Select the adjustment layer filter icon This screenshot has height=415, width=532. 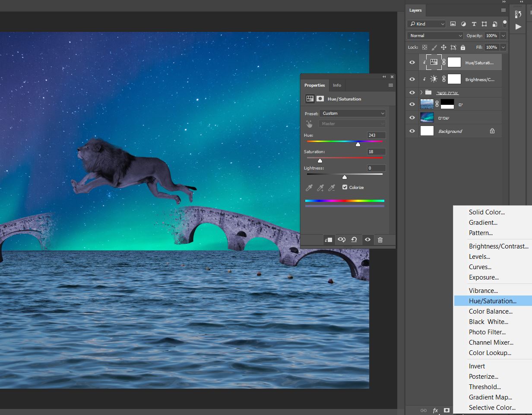click(x=463, y=24)
